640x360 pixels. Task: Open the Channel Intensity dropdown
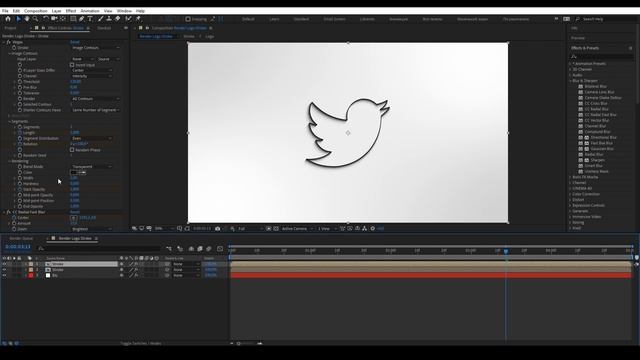(91, 76)
